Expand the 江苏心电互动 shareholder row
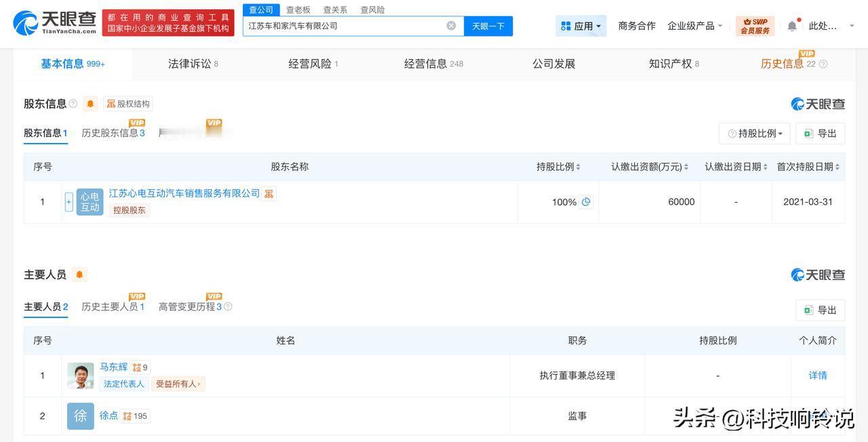The image size is (868, 442). click(x=68, y=202)
